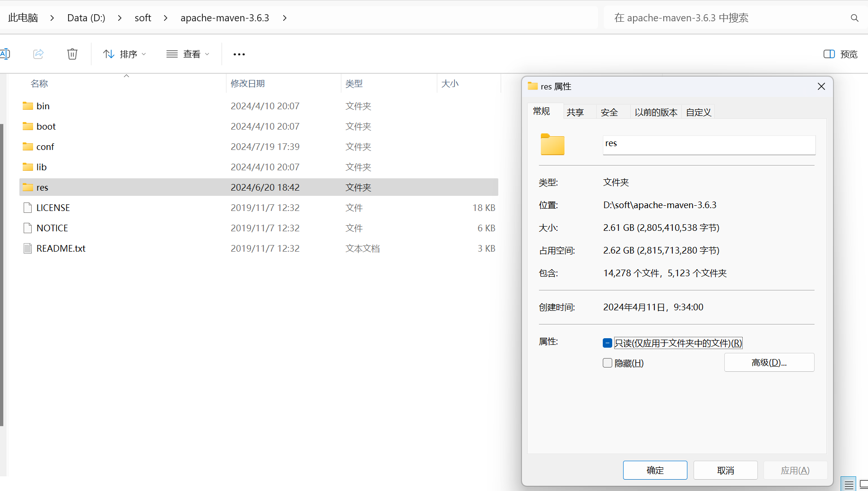Click conf modified date 2024/7/19 17:39
The width and height of the screenshot is (868, 491).
coord(265,147)
